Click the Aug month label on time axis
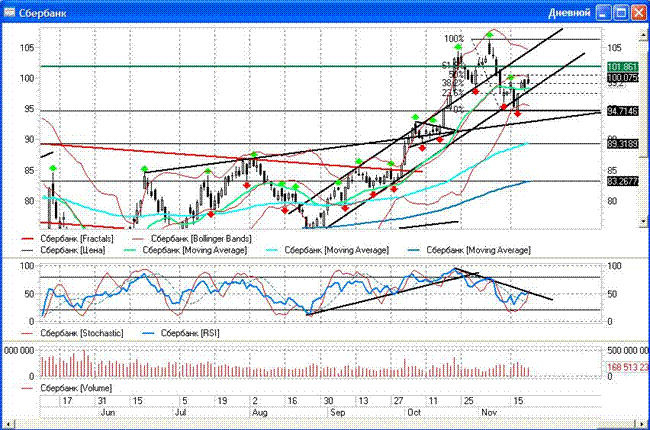This screenshot has width=650, height=430. pyautogui.click(x=260, y=413)
